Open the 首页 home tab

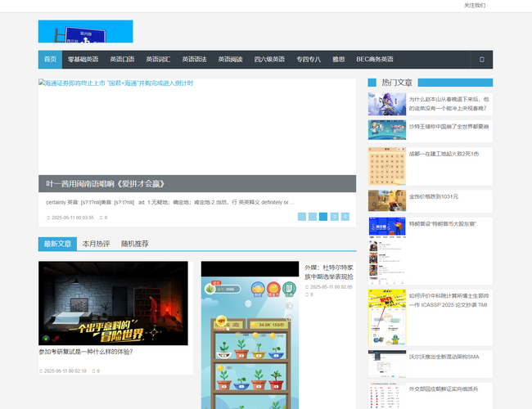[x=50, y=60]
